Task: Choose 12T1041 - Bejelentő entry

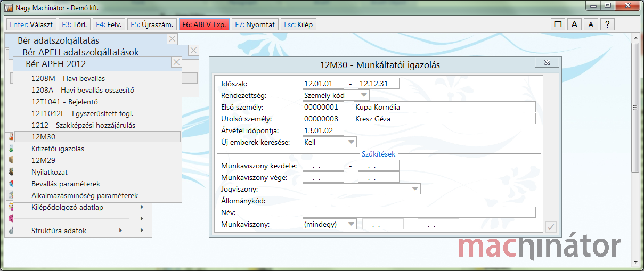Action: (x=98, y=102)
